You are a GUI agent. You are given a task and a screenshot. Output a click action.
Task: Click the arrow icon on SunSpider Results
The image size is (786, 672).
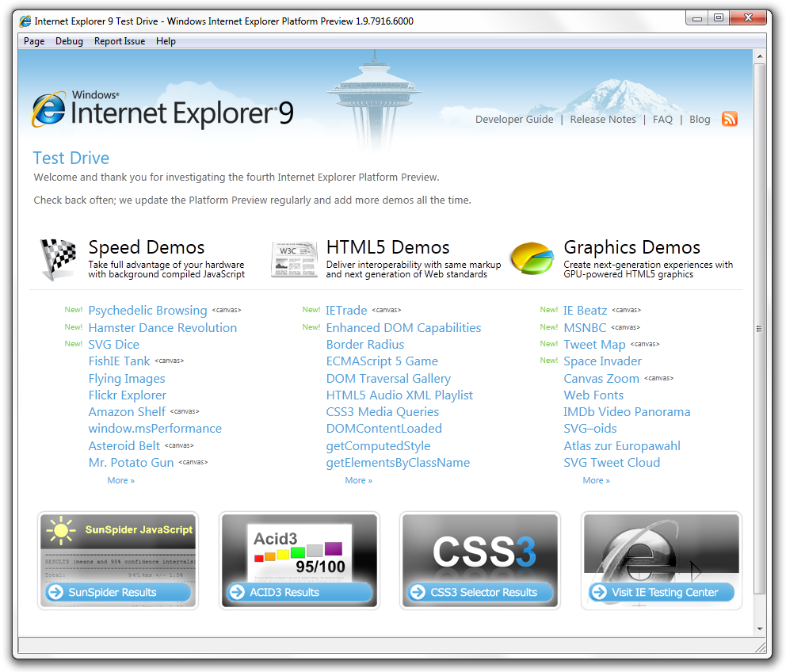coord(55,592)
